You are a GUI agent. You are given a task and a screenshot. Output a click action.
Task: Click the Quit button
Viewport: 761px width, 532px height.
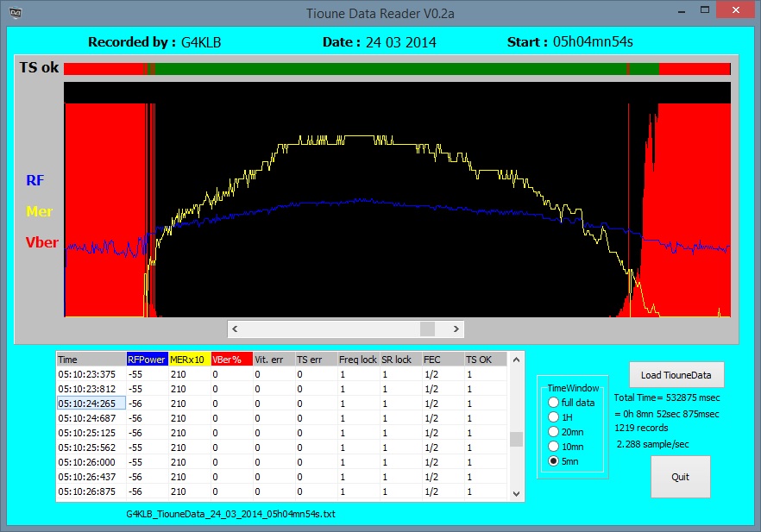(680, 477)
